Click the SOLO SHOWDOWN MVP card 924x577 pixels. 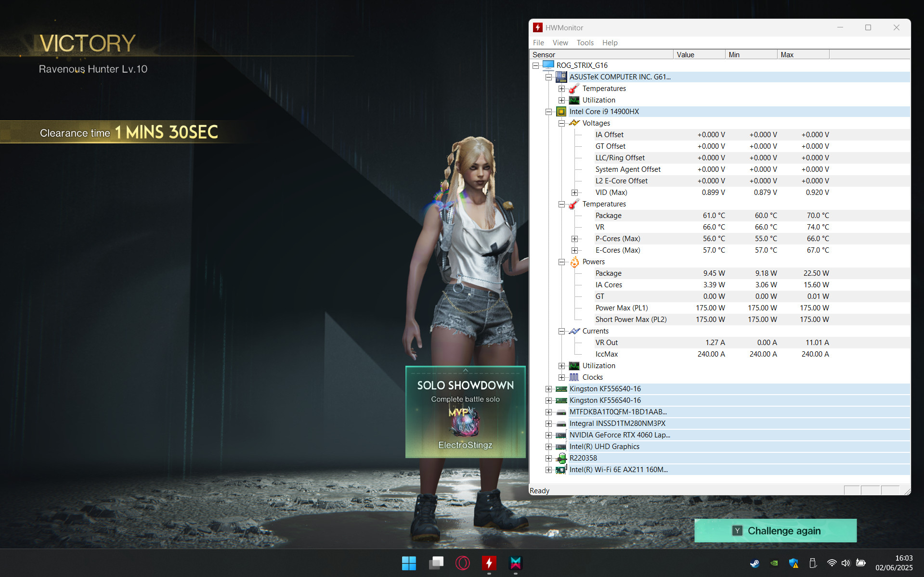point(465,412)
